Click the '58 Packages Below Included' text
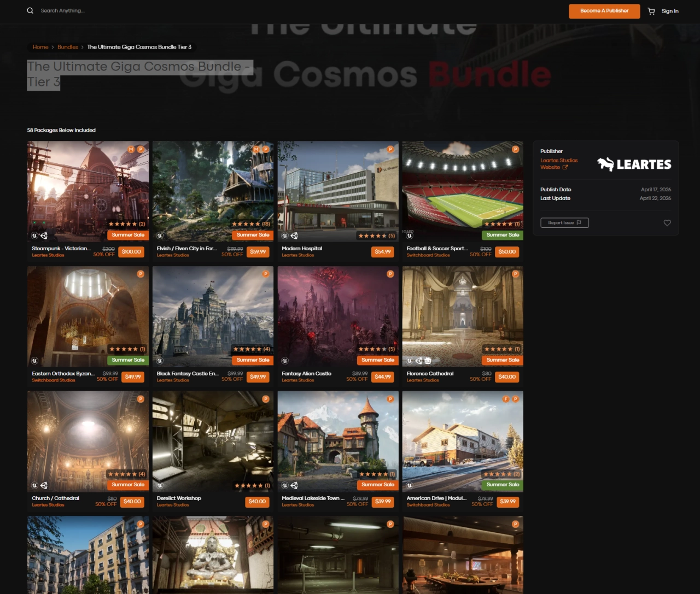 (x=61, y=130)
